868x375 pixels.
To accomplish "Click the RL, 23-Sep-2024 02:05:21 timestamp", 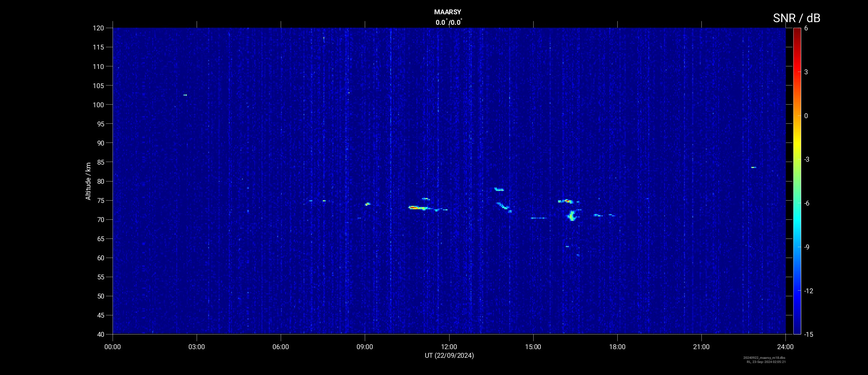I will [x=766, y=362].
